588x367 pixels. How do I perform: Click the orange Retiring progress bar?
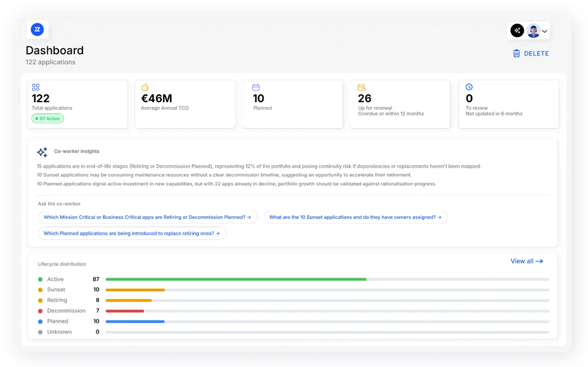coord(129,300)
